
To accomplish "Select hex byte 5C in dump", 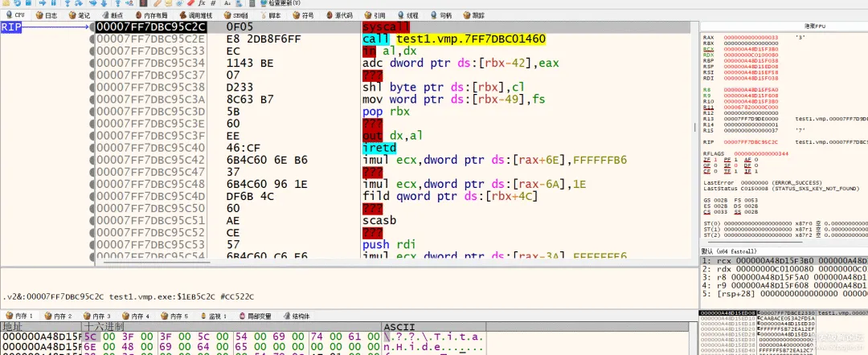I will point(91,337).
